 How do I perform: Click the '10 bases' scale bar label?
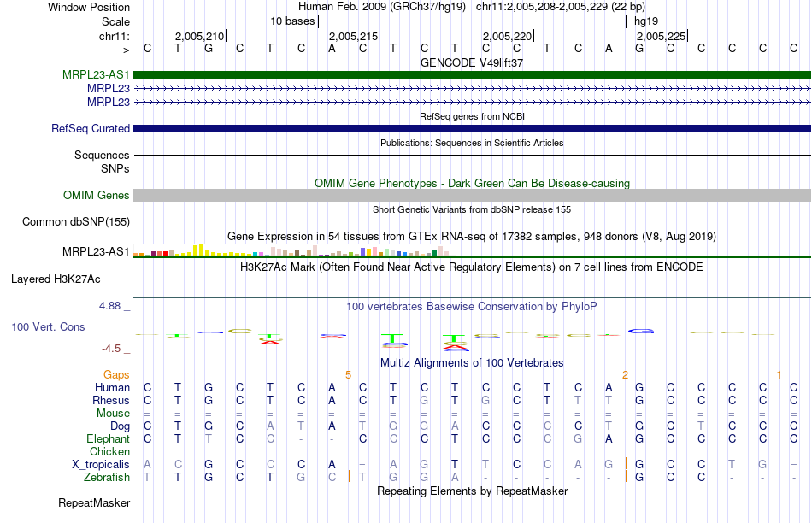click(292, 21)
